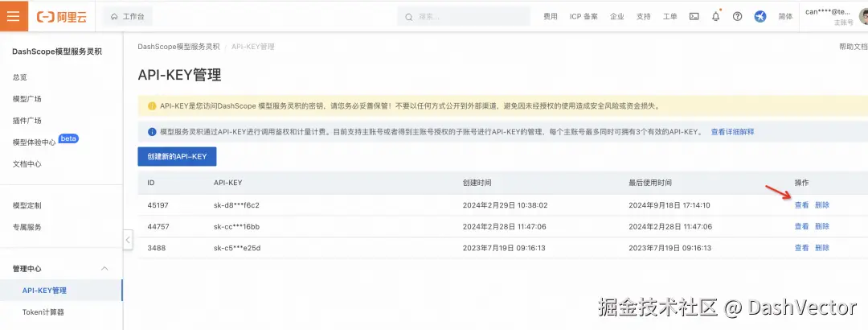Open 模型定制 in sidebar
The height and width of the screenshot is (330, 868).
coord(27,205)
